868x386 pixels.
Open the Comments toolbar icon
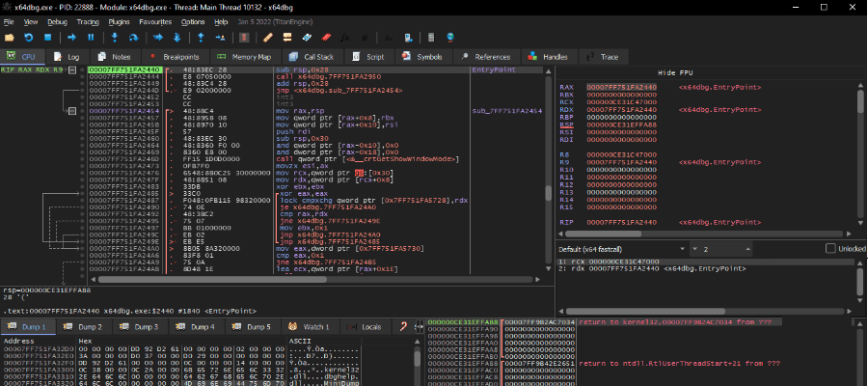pos(287,38)
